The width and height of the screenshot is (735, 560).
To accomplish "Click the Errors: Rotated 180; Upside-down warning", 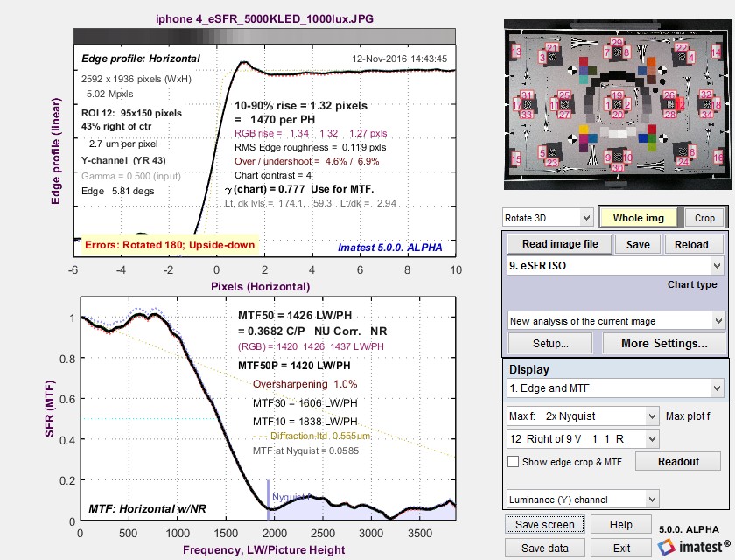I will pyautogui.click(x=170, y=245).
